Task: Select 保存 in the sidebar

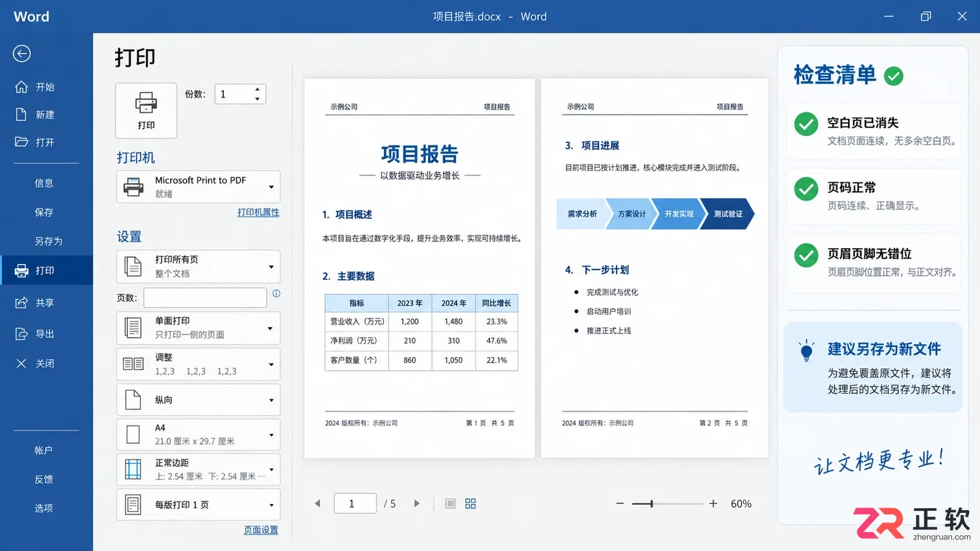Action: (x=46, y=212)
